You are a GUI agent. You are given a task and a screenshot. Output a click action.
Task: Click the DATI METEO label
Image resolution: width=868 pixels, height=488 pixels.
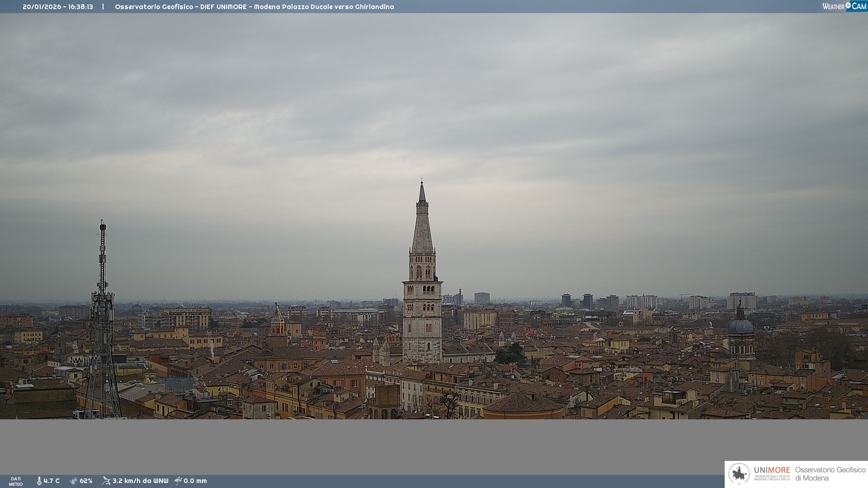[16, 481]
